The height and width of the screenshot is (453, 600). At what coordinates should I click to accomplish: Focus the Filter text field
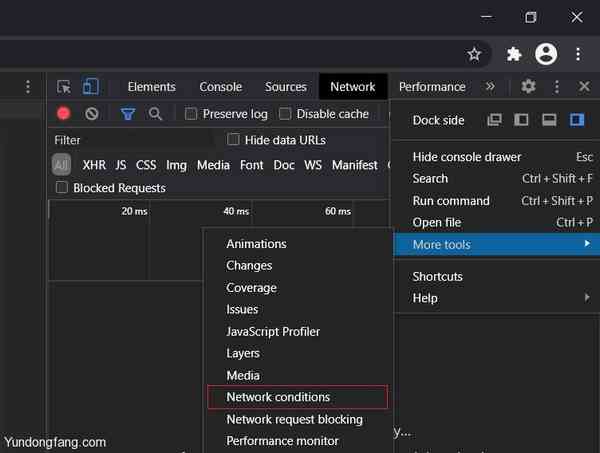pos(138,140)
